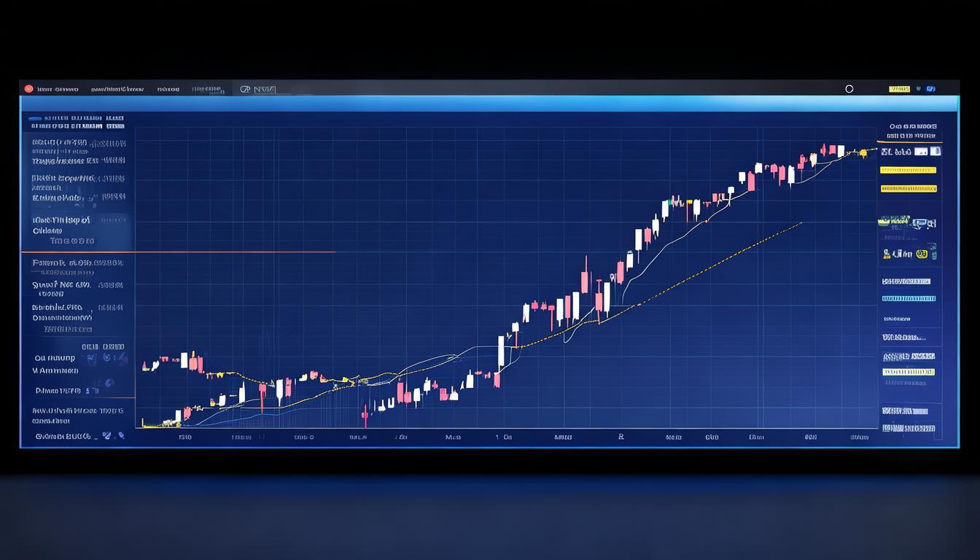
Task: Click the blue badge icon in the top-right corner
Action: [930, 89]
